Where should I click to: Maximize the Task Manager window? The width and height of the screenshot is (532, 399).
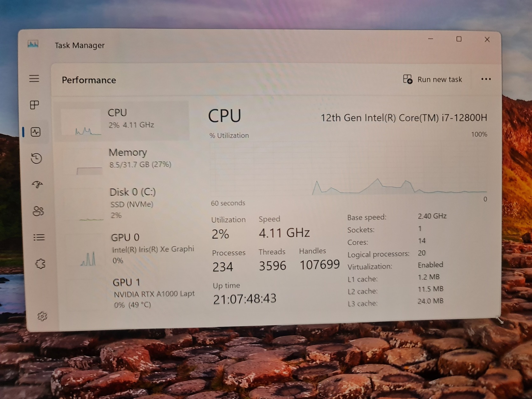(459, 39)
